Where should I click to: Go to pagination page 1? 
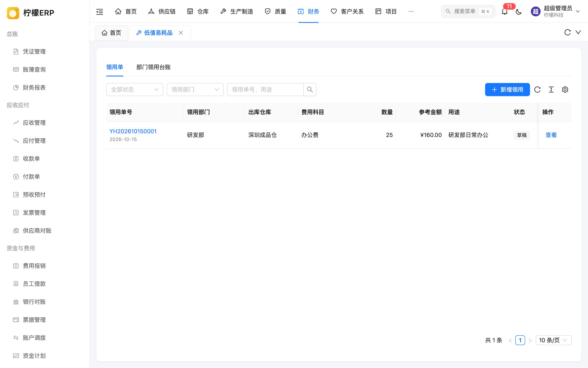click(x=520, y=340)
